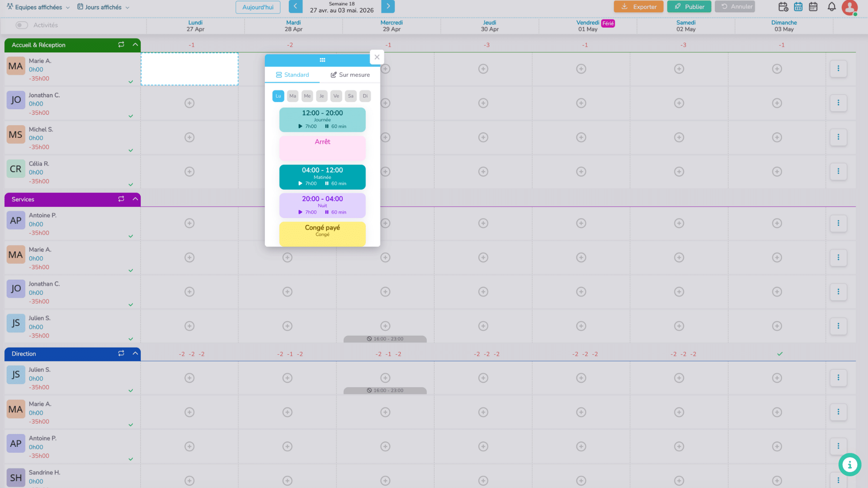Expand Marie A. details chevron in Accueil
This screenshot has width=868, height=488.
[131, 82]
